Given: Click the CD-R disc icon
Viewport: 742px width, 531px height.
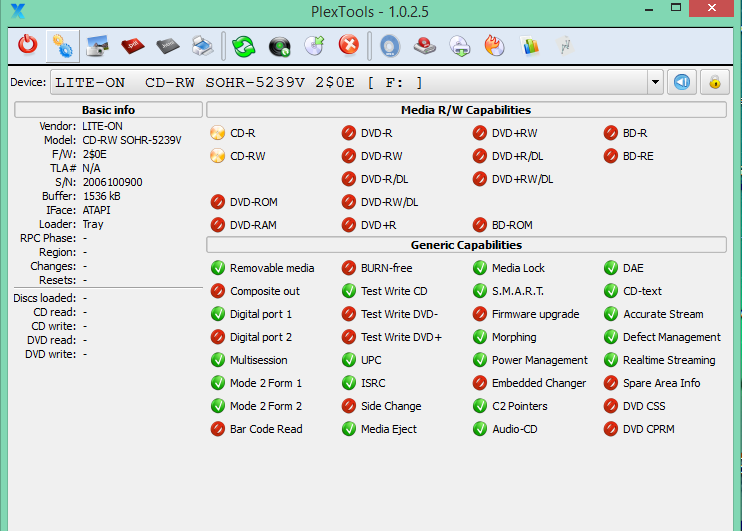Looking at the screenshot, I should [x=217, y=133].
